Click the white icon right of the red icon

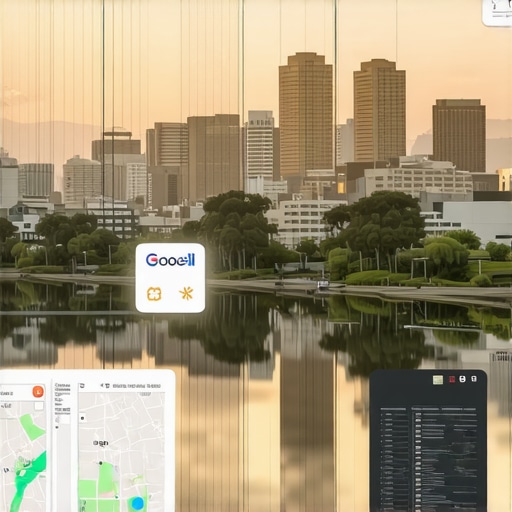[462, 379]
